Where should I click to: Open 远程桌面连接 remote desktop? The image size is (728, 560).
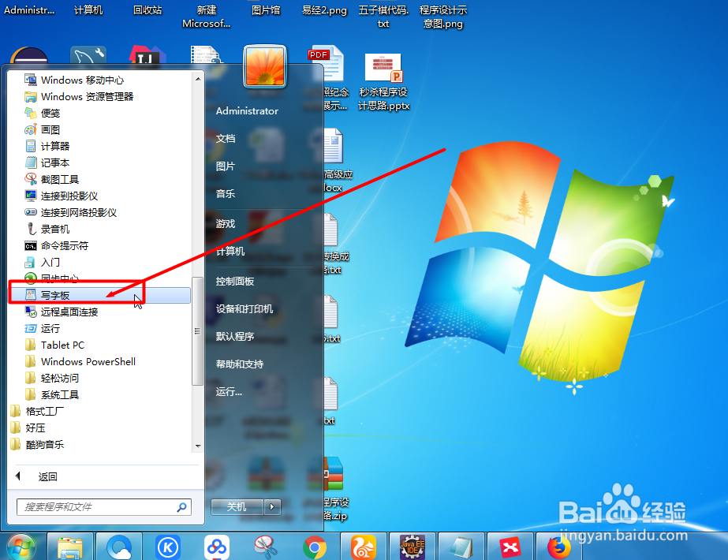tap(62, 312)
